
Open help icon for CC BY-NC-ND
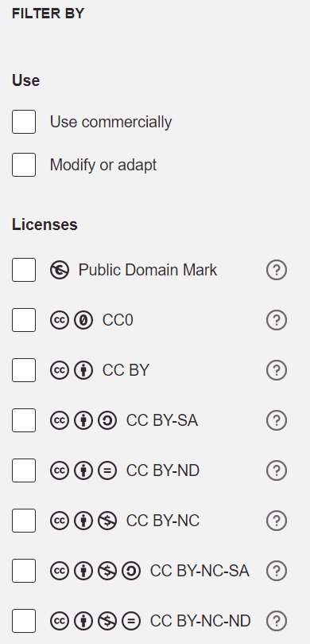click(277, 621)
